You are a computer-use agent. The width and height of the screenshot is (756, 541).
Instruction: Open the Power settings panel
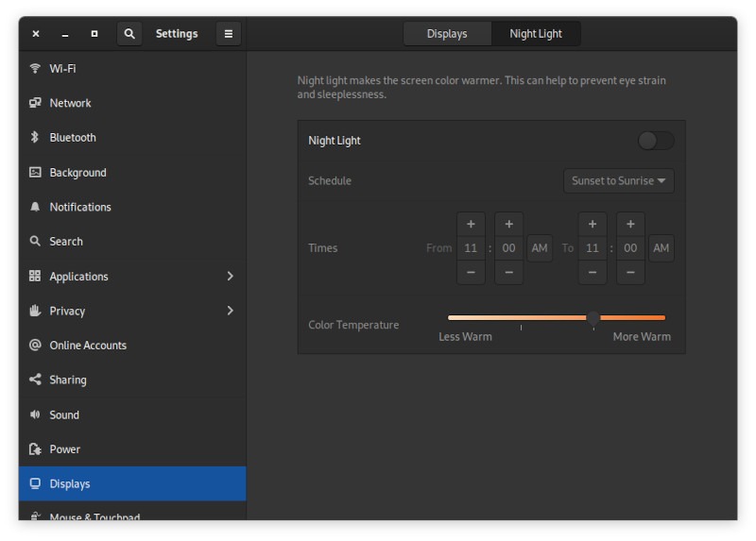(65, 449)
